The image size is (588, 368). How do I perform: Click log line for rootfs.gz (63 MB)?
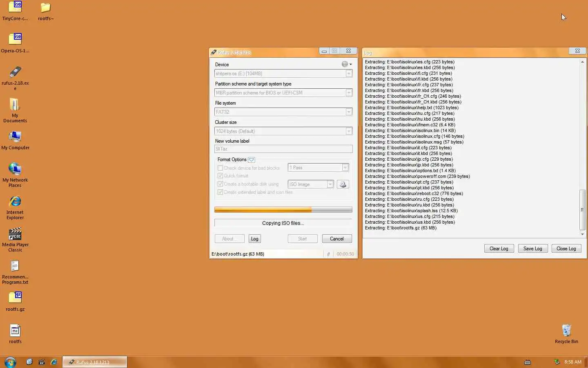coord(401,228)
